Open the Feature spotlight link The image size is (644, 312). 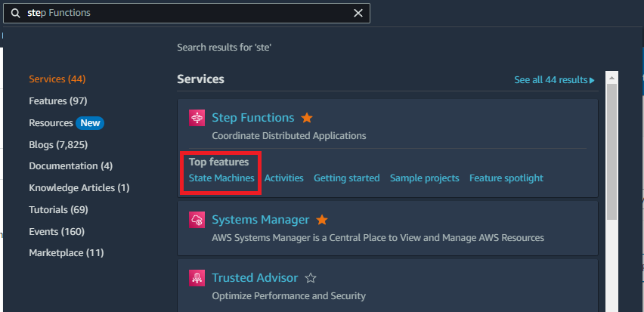[506, 178]
